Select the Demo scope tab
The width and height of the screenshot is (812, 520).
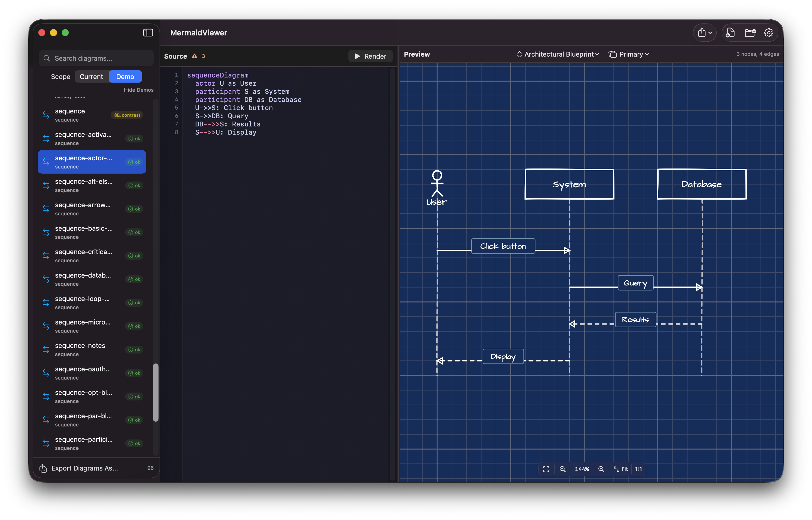(x=125, y=77)
